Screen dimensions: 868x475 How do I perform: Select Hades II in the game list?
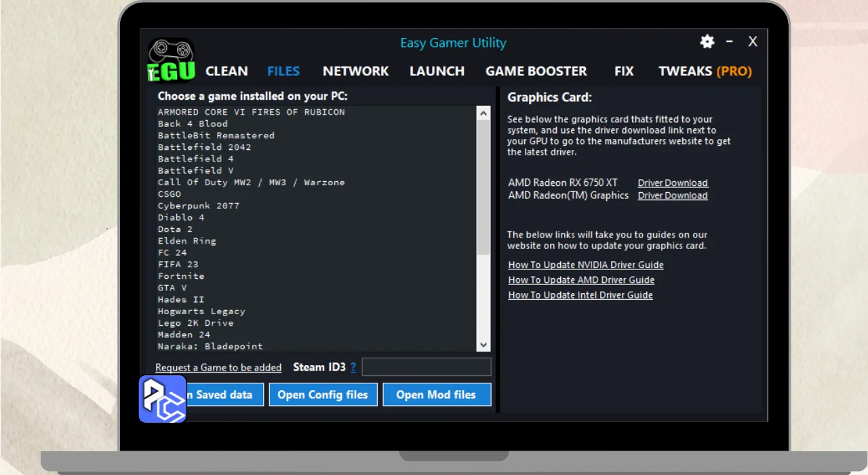click(x=181, y=299)
